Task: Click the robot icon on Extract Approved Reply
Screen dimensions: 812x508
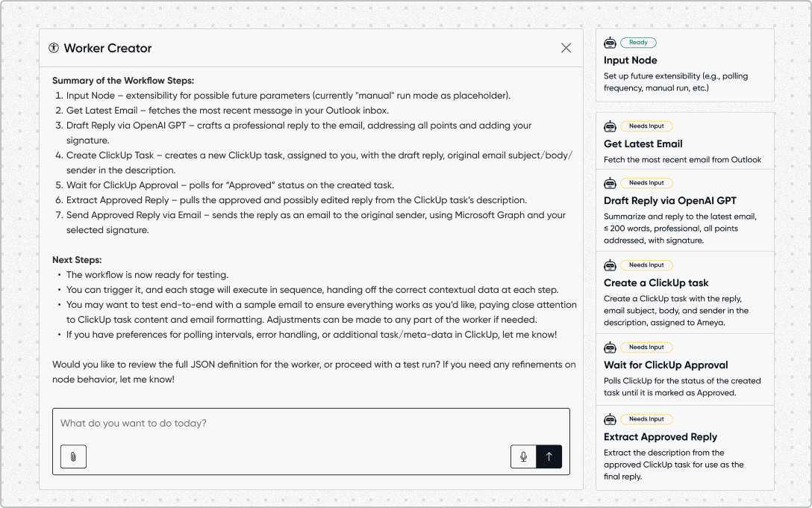Action: pos(611,418)
